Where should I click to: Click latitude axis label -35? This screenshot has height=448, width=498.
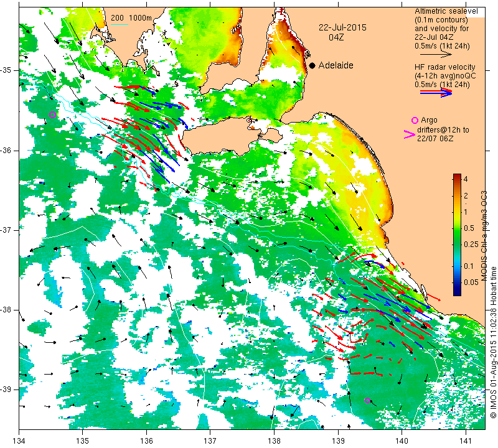(x=6, y=70)
